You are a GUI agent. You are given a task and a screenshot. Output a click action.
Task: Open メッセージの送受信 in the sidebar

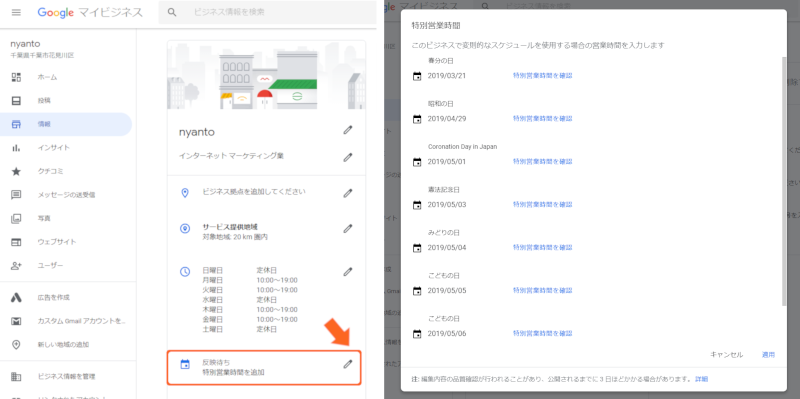pos(66,194)
